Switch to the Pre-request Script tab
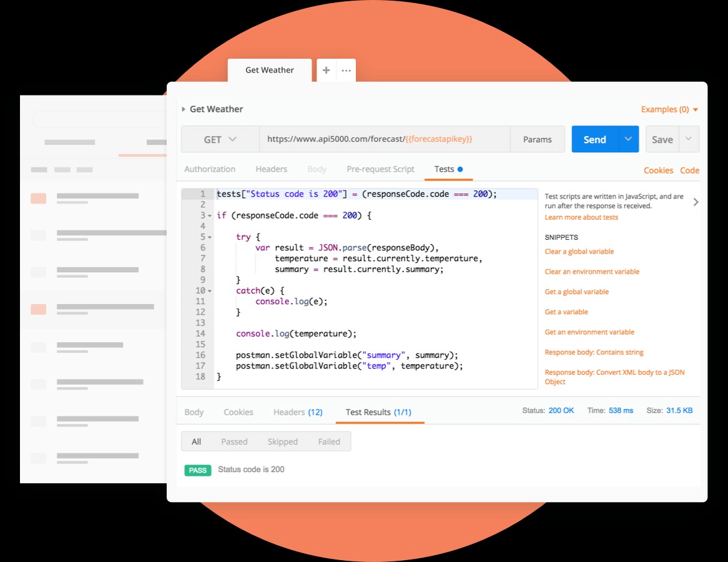This screenshot has height=562, width=728. [x=380, y=169]
